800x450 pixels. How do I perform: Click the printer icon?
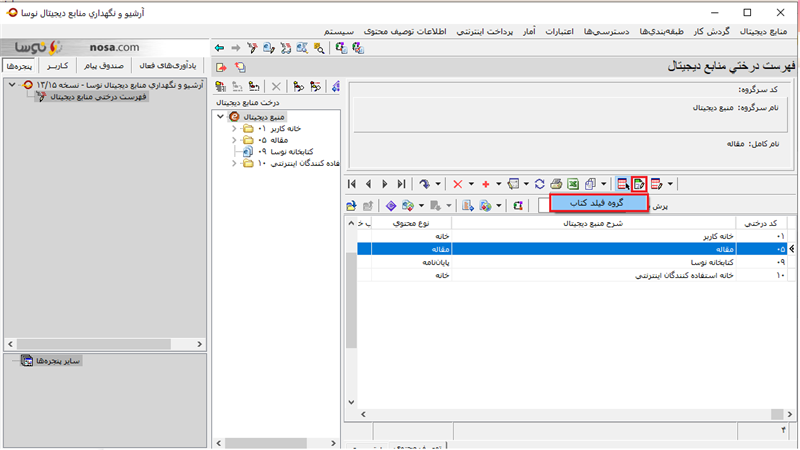coord(557,184)
